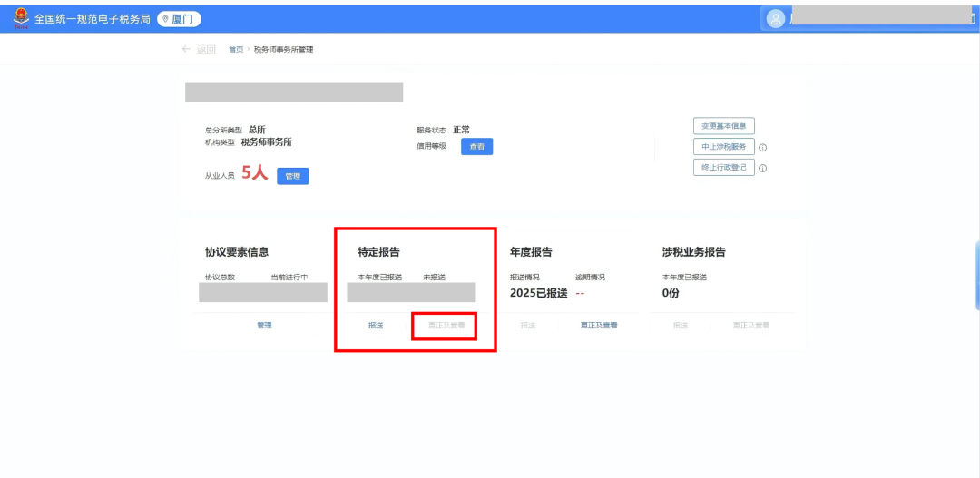Click the user avatar icon
The width and height of the screenshot is (980, 478).
click(776, 19)
